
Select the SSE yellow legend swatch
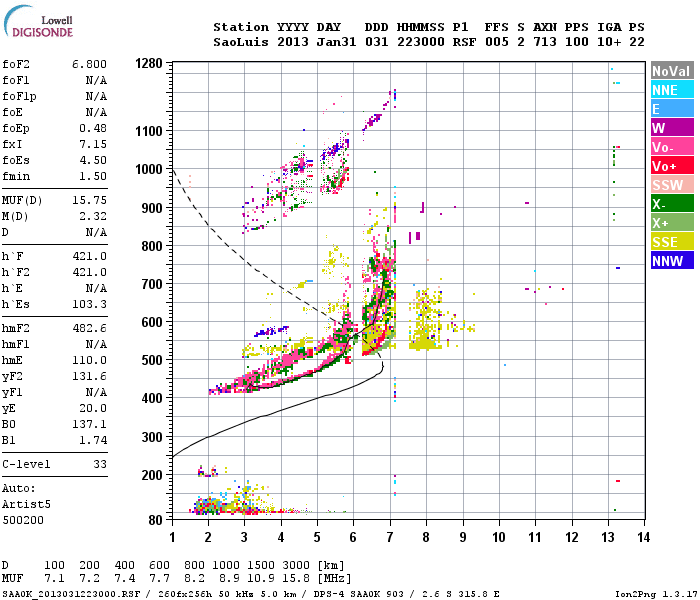[x=672, y=242]
